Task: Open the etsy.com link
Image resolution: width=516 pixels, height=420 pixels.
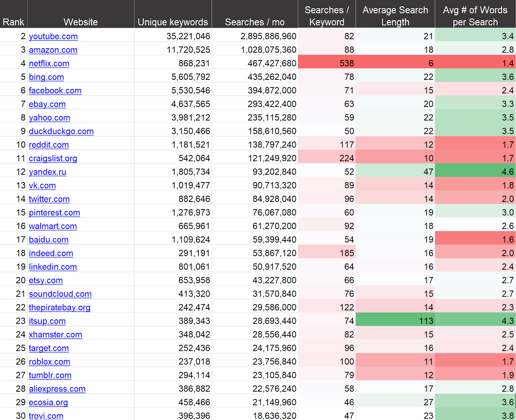Action: click(46, 280)
